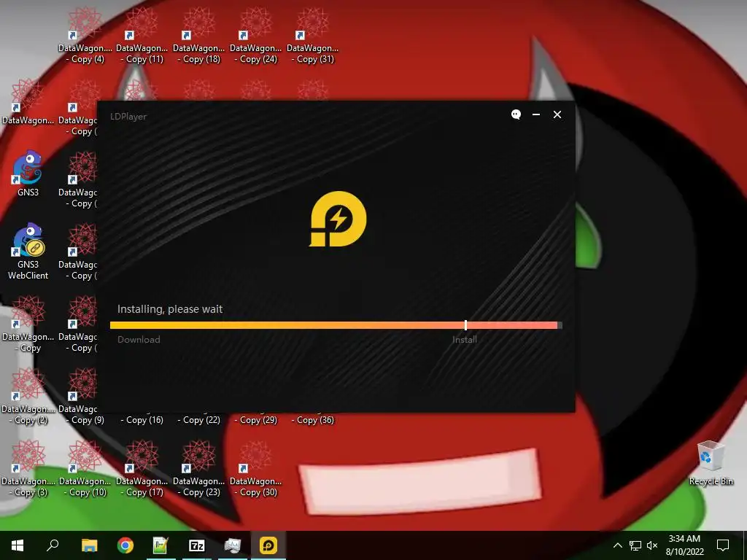The width and height of the screenshot is (747, 560).
Task: Open the taskbar clock showing 3:34 AM
Action: (684, 545)
